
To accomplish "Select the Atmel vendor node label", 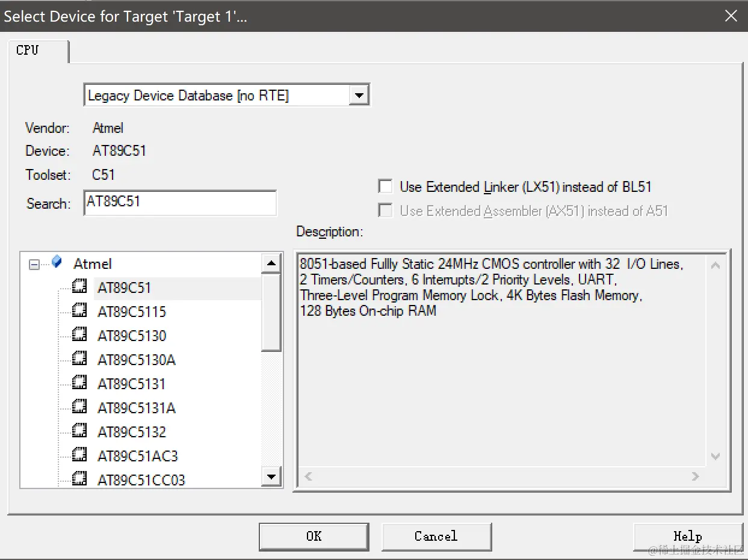I will 93,263.
